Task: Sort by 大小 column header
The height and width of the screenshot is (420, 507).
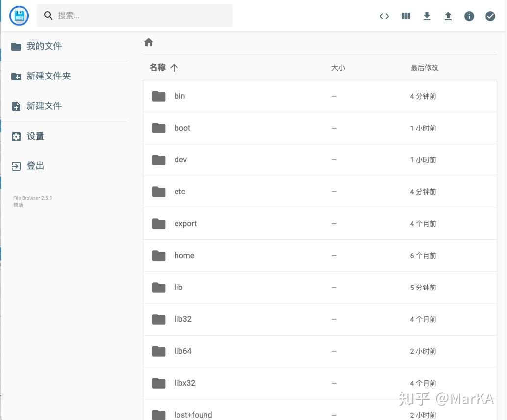Action: coord(338,68)
